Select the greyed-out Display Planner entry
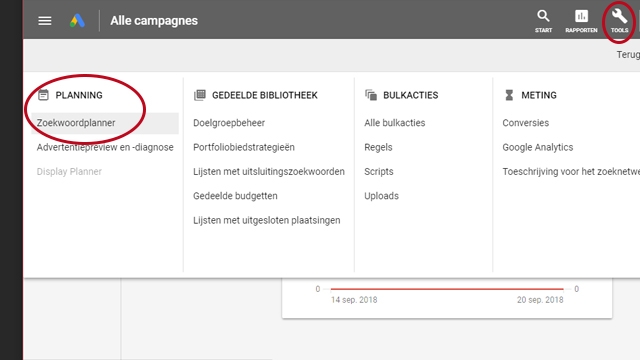The width and height of the screenshot is (640, 360). tap(69, 172)
